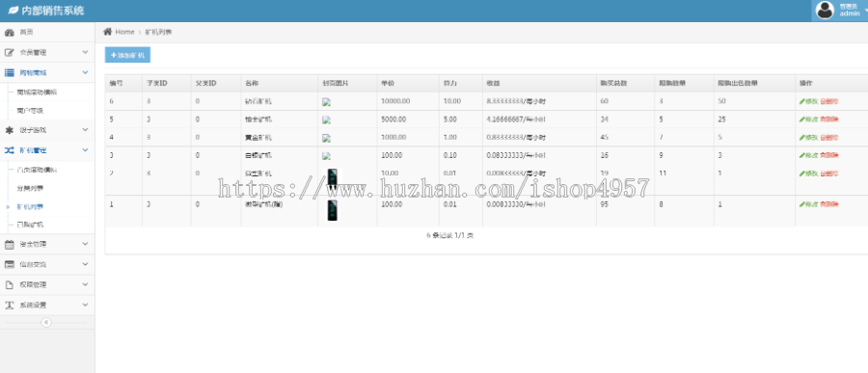Click the 矿机列表 breadcrumb text

[158, 32]
